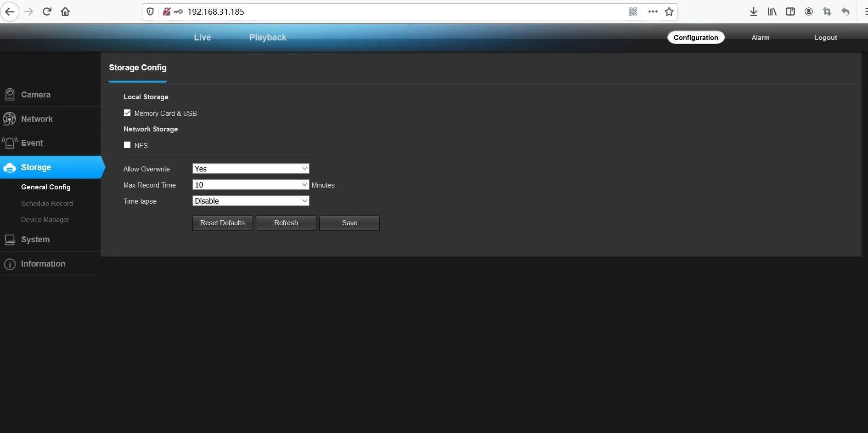Click the Event alarm icon in sidebar
This screenshot has width=868, height=433.
10,143
